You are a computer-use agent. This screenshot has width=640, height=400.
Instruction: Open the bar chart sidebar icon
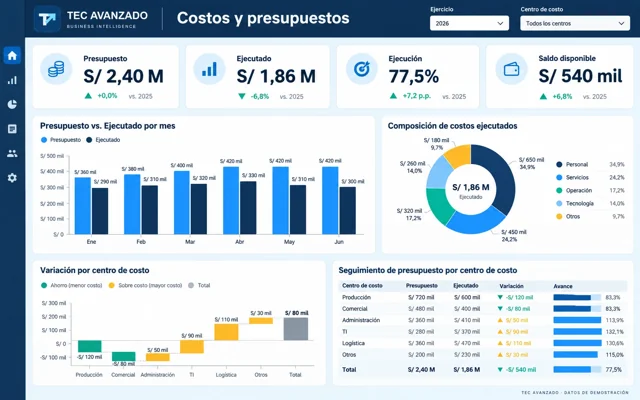click(12, 80)
